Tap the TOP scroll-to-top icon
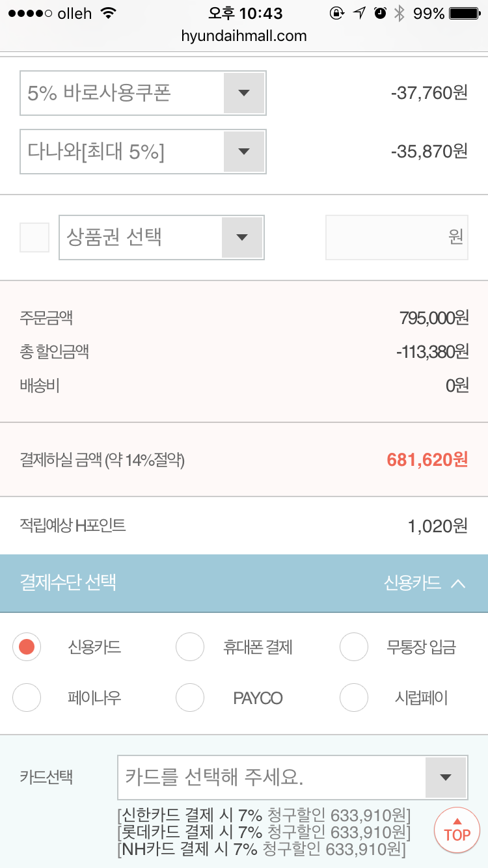This screenshot has height=868, width=488. pos(457,829)
